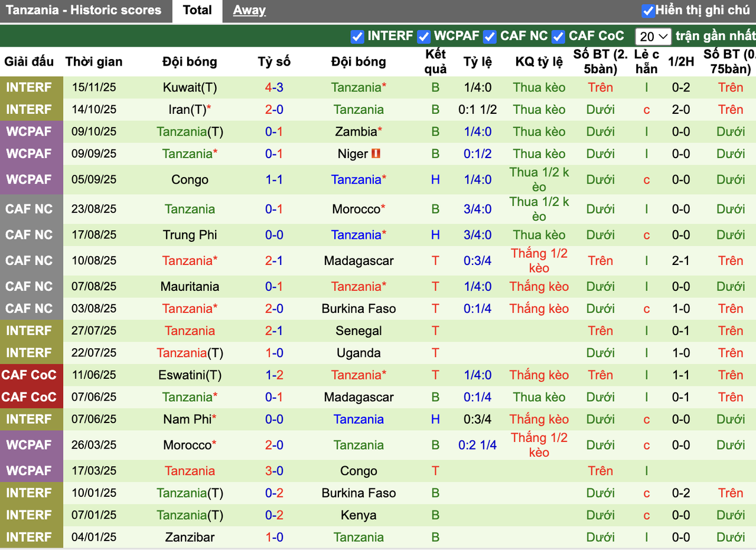
Task: Click Niger team name link
Action: [x=353, y=153]
